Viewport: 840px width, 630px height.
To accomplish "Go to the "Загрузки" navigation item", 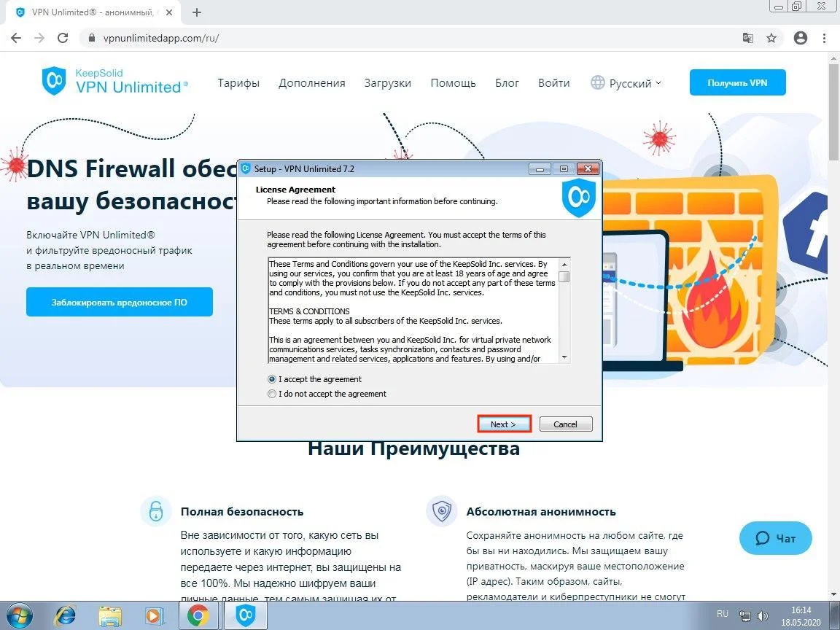I will click(x=388, y=83).
